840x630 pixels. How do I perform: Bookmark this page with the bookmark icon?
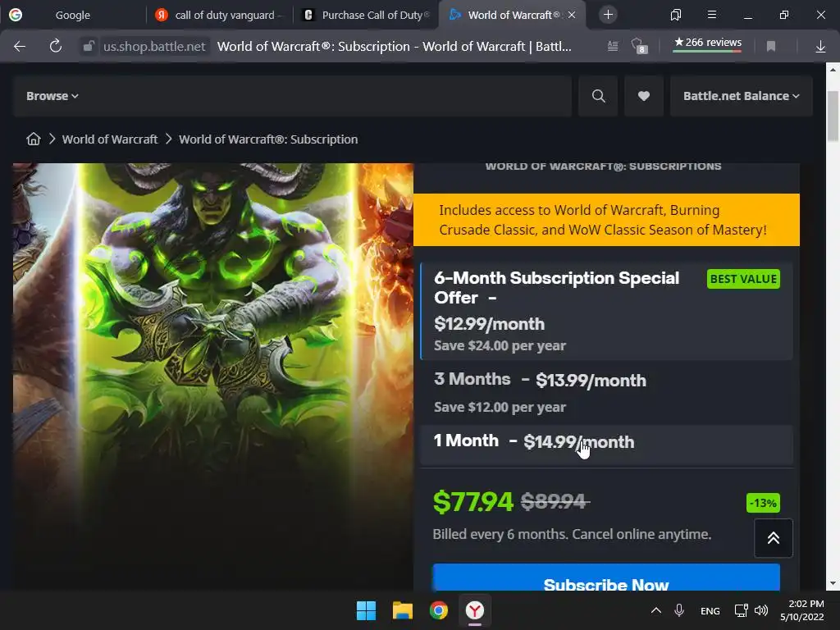point(771,47)
